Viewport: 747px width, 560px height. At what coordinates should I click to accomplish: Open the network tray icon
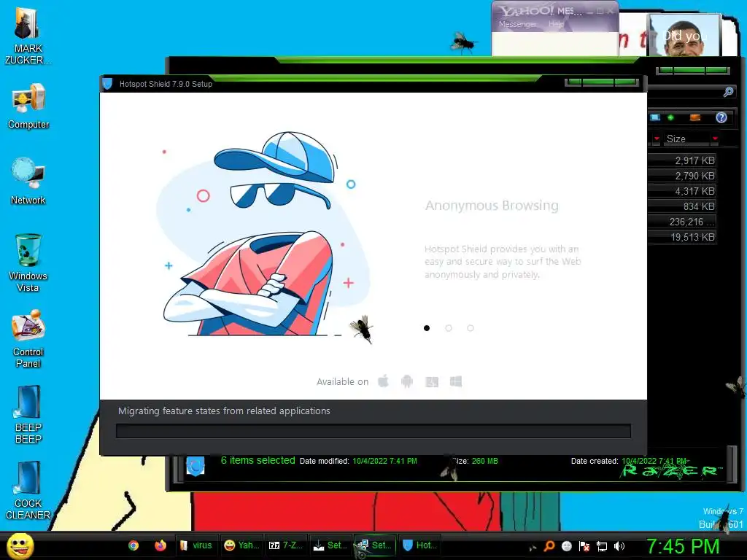coord(602,546)
